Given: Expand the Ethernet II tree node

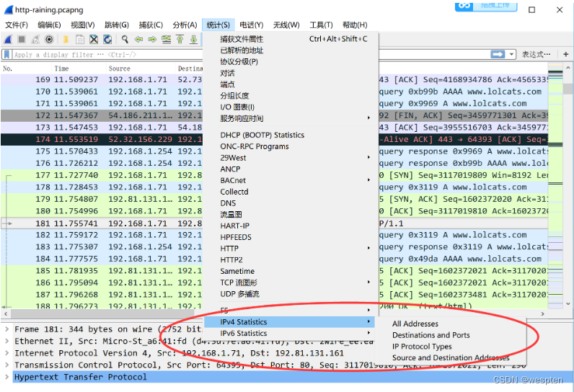Looking at the screenshot, I should coord(6,341).
